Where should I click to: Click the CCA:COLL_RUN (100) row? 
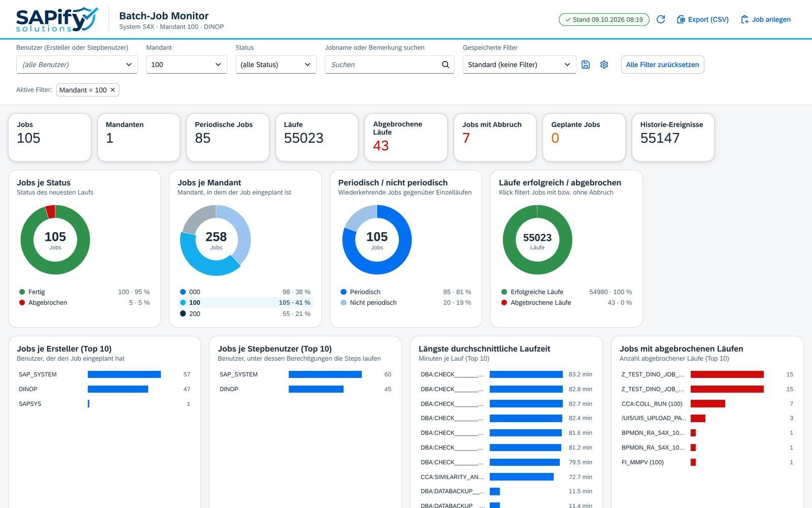click(707, 404)
